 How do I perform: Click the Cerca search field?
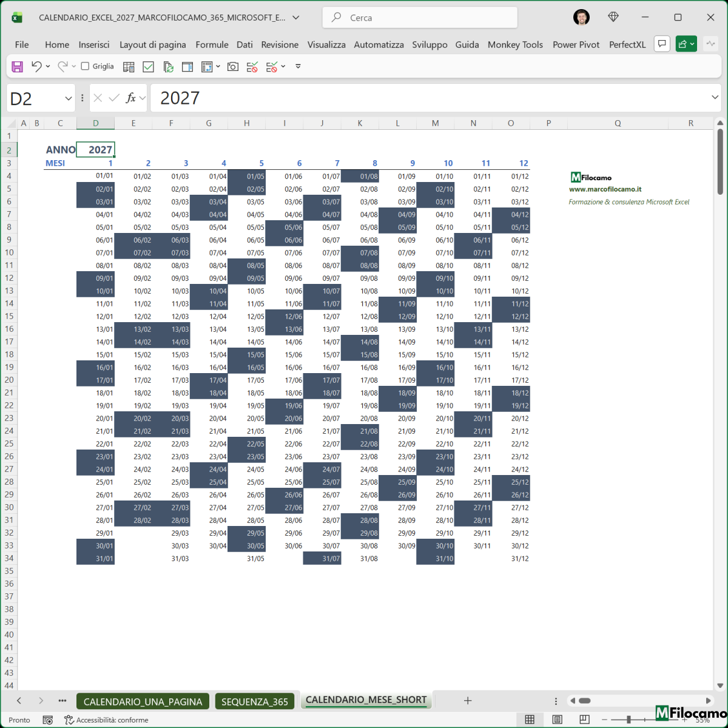(x=420, y=18)
